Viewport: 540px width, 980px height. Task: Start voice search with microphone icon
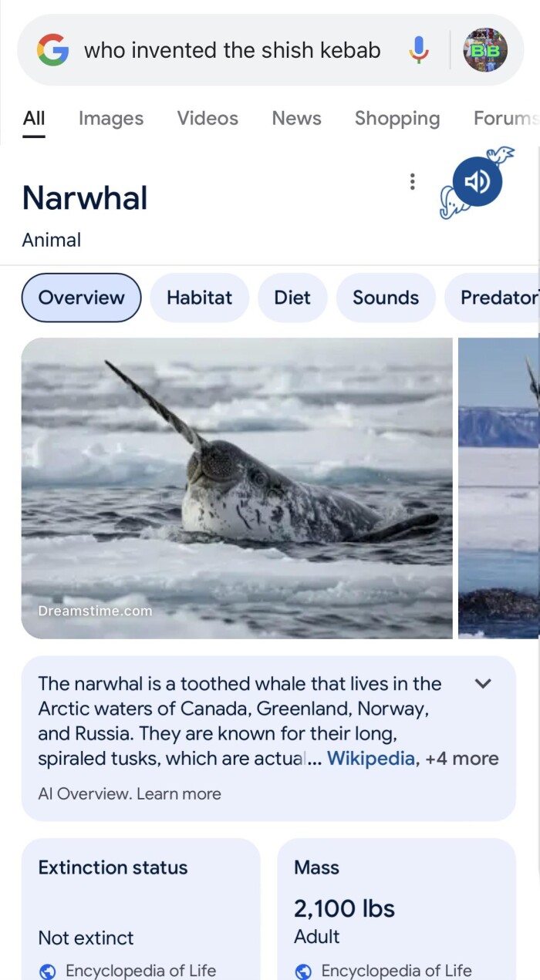[x=419, y=51]
